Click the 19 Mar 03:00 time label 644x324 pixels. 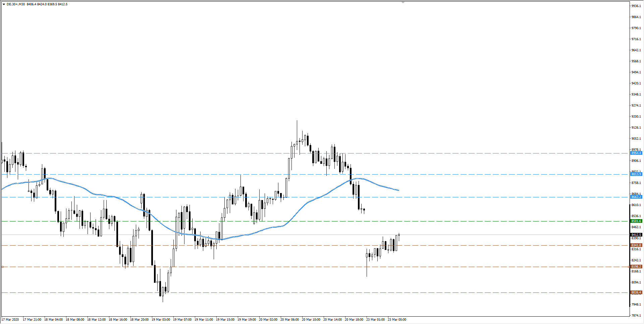pos(161,320)
